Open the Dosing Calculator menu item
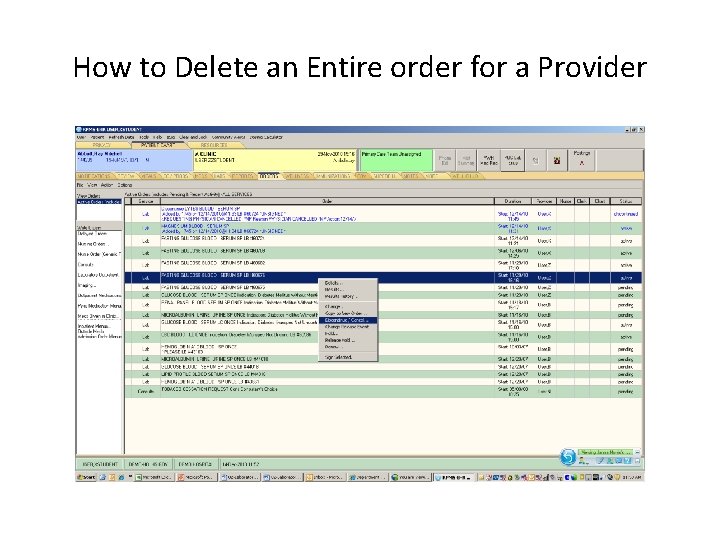720x540 pixels. click(266, 137)
